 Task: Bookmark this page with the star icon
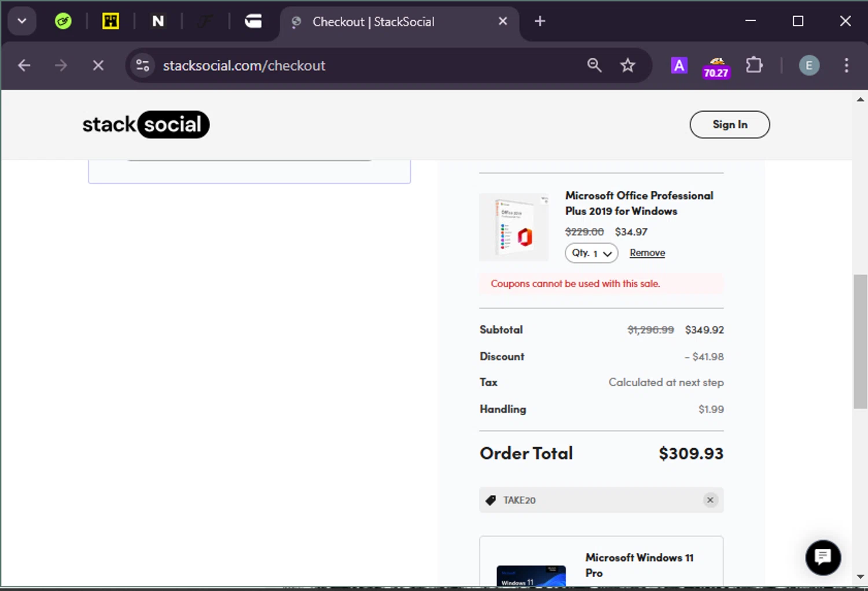(x=628, y=65)
